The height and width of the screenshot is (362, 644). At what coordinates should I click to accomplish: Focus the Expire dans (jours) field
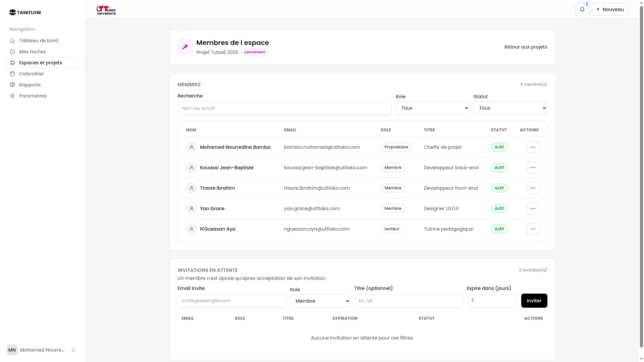pos(492,301)
